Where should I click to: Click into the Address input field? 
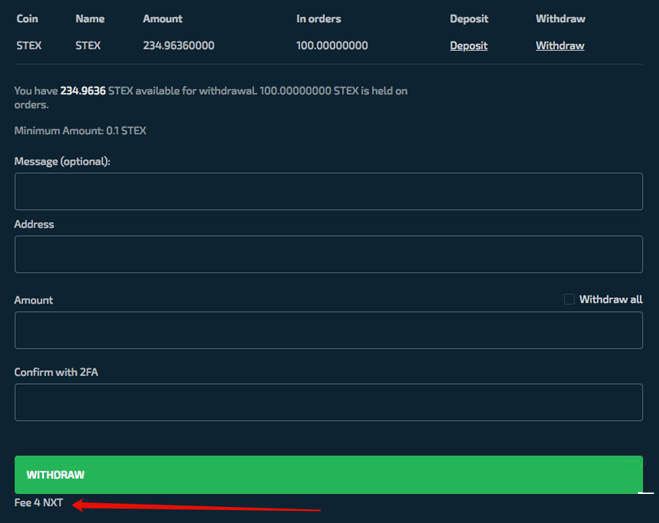(328, 254)
